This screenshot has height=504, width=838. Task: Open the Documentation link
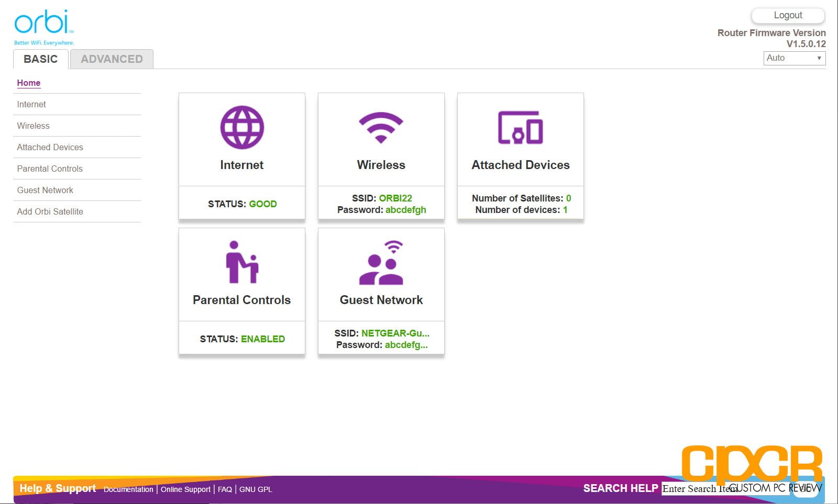pos(128,489)
